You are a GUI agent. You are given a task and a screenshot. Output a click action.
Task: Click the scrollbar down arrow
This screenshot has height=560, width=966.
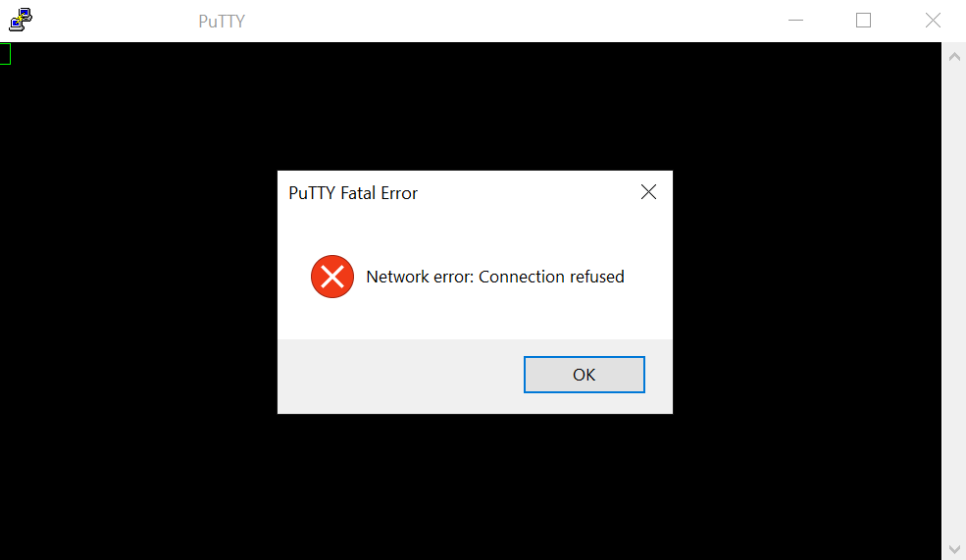click(954, 549)
